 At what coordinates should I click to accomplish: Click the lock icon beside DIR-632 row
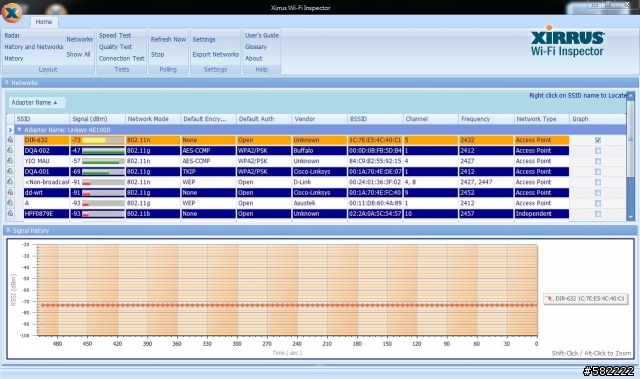tap(10, 140)
